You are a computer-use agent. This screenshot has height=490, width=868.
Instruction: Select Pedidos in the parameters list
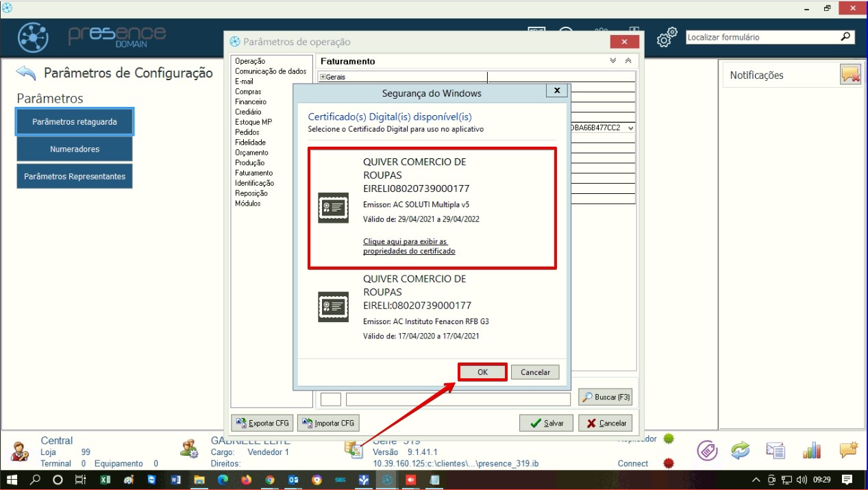tap(247, 132)
